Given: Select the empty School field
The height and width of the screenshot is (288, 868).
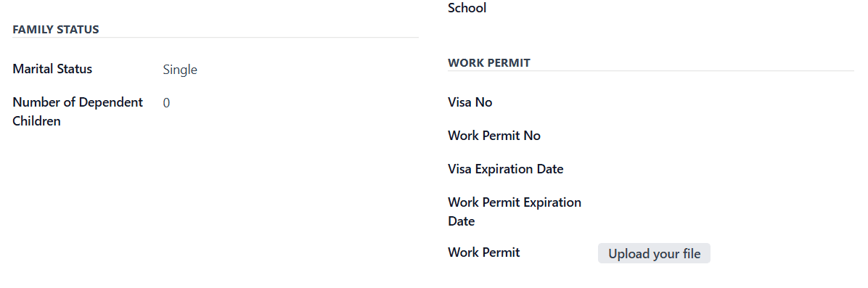Looking at the screenshot, I should click(726, 8).
